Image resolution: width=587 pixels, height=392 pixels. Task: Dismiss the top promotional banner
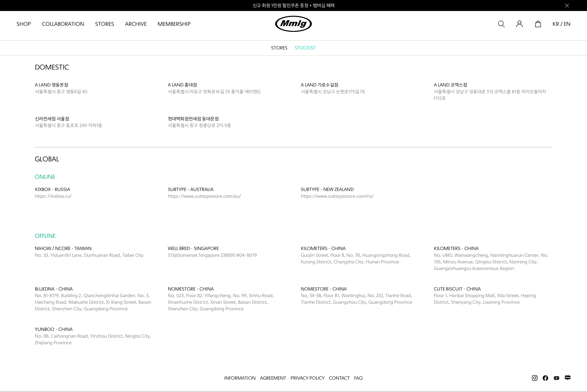tap(567, 6)
